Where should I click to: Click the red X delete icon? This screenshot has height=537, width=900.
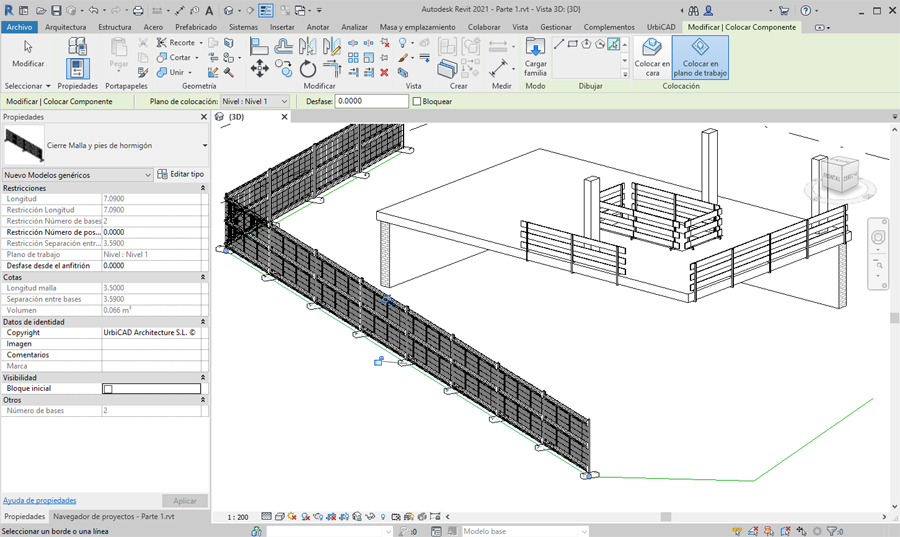(x=384, y=73)
